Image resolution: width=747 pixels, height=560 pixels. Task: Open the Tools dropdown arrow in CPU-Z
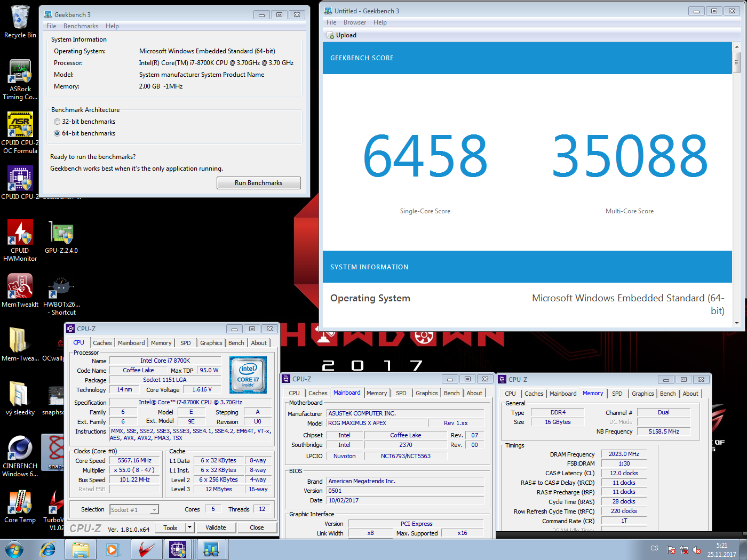coord(189,527)
